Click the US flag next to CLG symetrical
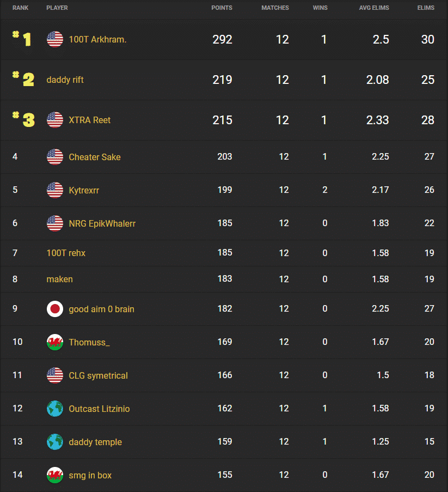The width and height of the screenshot is (448, 492). pos(55,375)
